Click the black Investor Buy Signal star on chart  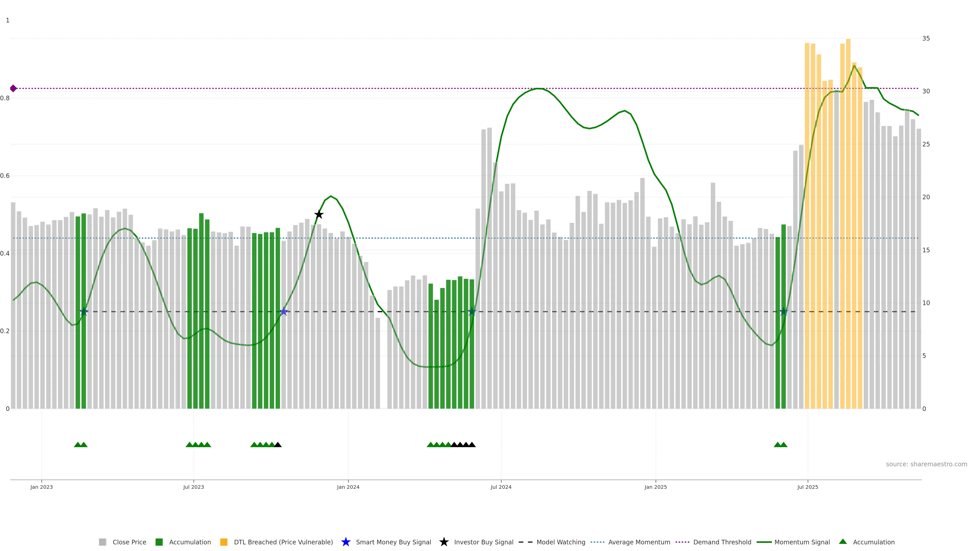[319, 215]
